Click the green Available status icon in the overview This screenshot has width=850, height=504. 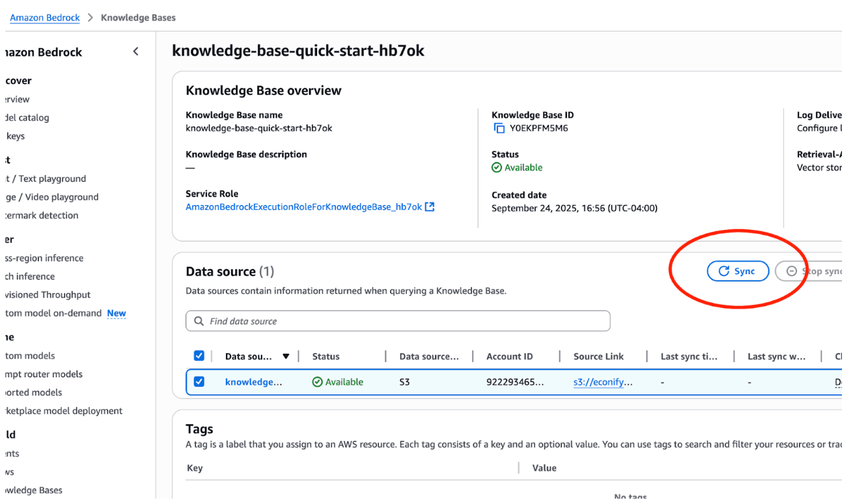497,168
